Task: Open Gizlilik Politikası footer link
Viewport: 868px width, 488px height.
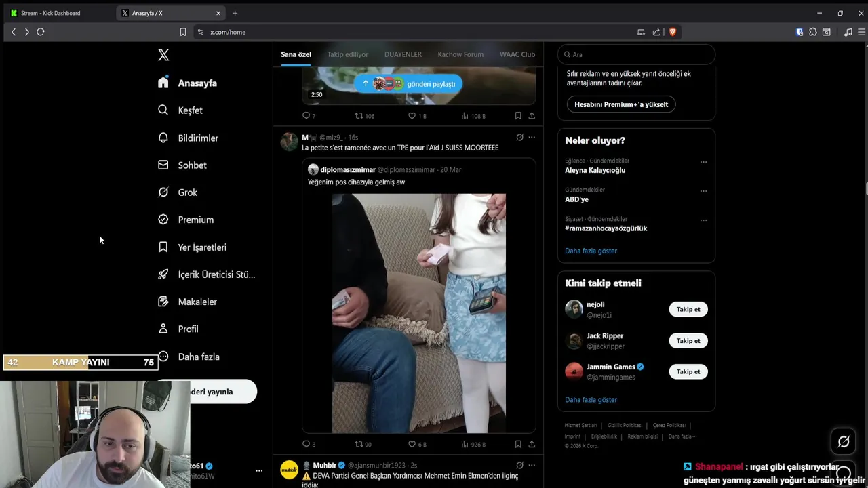Action: [625, 426]
